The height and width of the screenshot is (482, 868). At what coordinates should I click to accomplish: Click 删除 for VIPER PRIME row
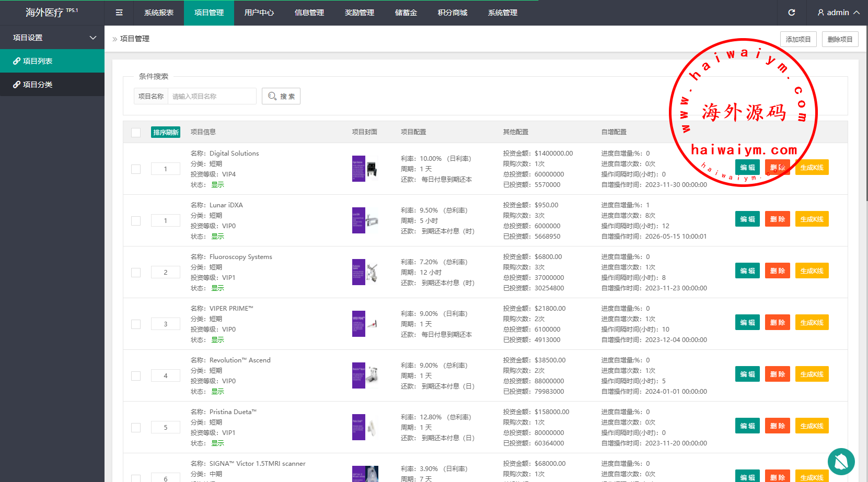[x=778, y=323]
